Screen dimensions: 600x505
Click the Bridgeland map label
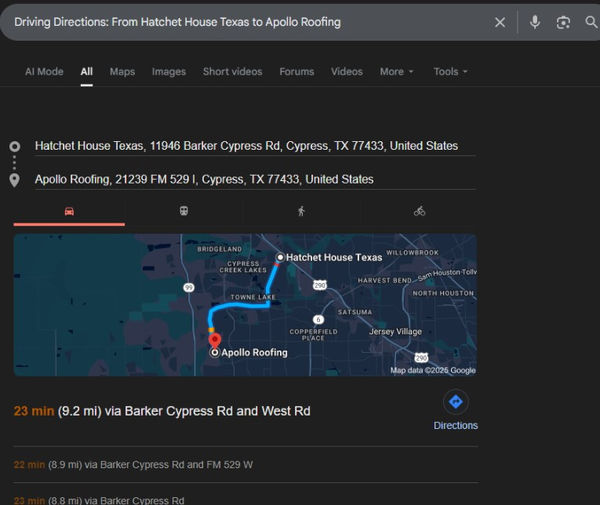click(220, 249)
